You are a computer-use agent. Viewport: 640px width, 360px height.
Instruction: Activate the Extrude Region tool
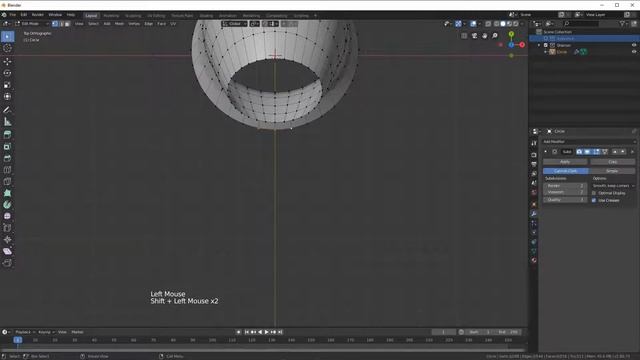[7, 135]
